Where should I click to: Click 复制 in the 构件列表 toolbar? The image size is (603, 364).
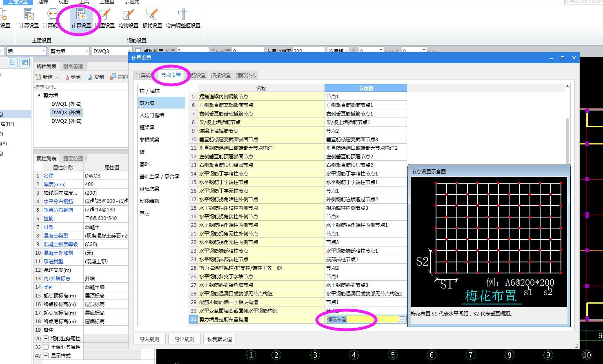tap(96, 77)
